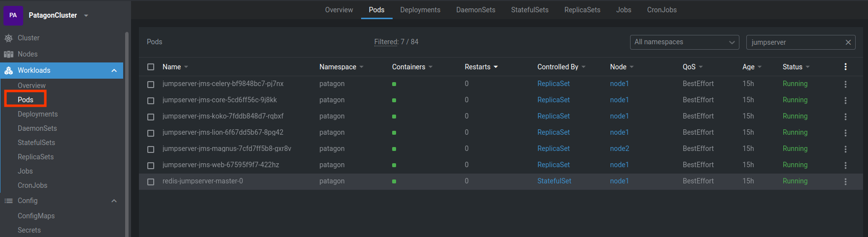Click the jumpserver search input field
This screenshot has height=237, width=868.
(794, 42)
